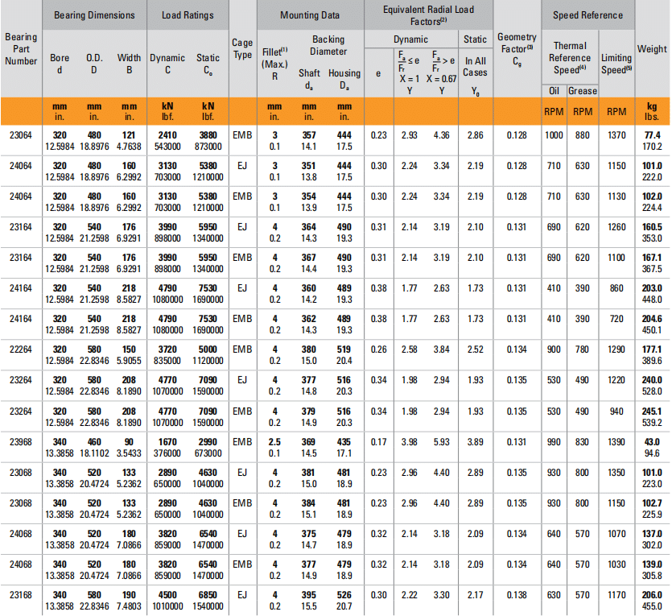Click the Backing Diameter subheader

(328, 45)
